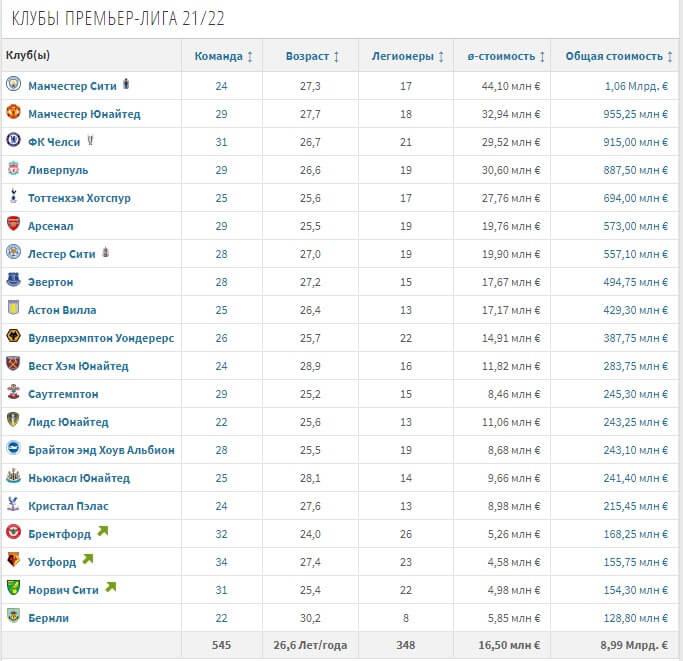Open the Брайтон энд Хоув Альбион link
The width and height of the screenshot is (683, 661).
(101, 450)
